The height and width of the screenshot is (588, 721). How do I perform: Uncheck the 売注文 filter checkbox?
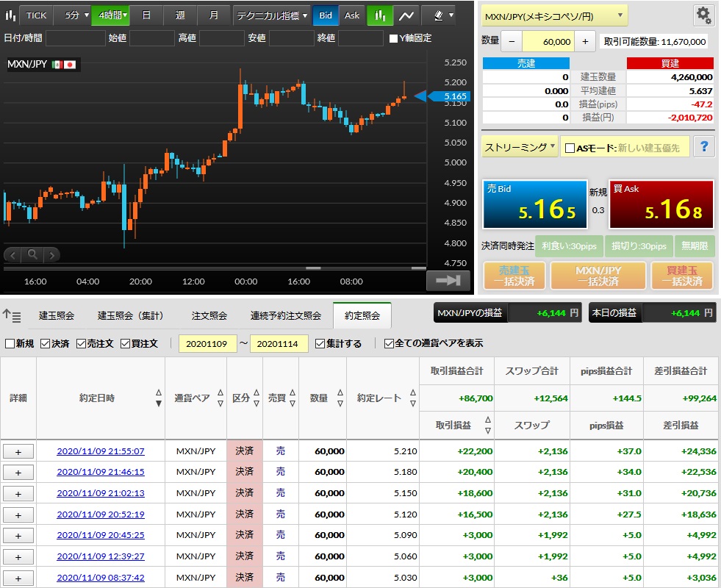(x=81, y=343)
